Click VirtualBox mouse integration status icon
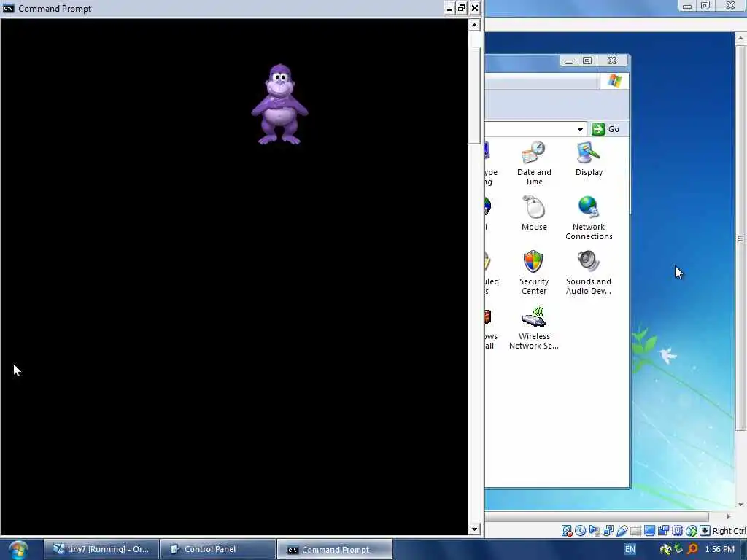The width and height of the screenshot is (747, 560). [x=692, y=531]
